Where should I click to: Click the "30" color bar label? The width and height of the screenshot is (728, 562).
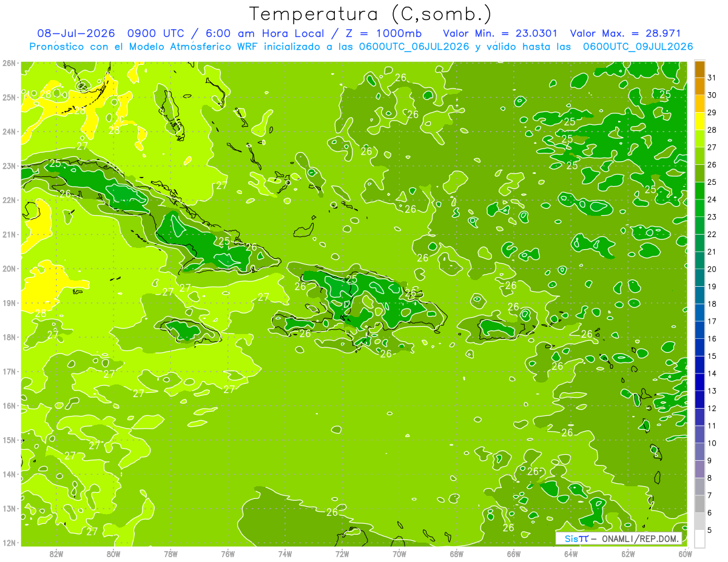tap(712, 95)
